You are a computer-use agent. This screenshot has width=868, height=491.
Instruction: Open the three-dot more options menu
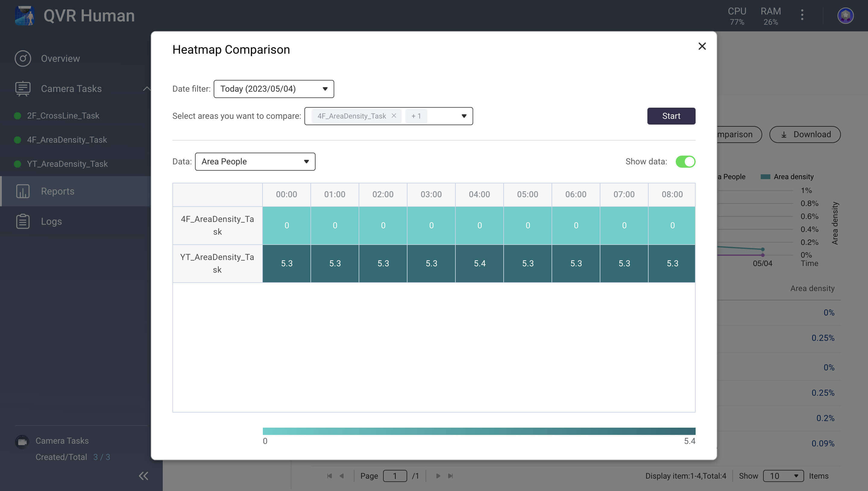(802, 15)
